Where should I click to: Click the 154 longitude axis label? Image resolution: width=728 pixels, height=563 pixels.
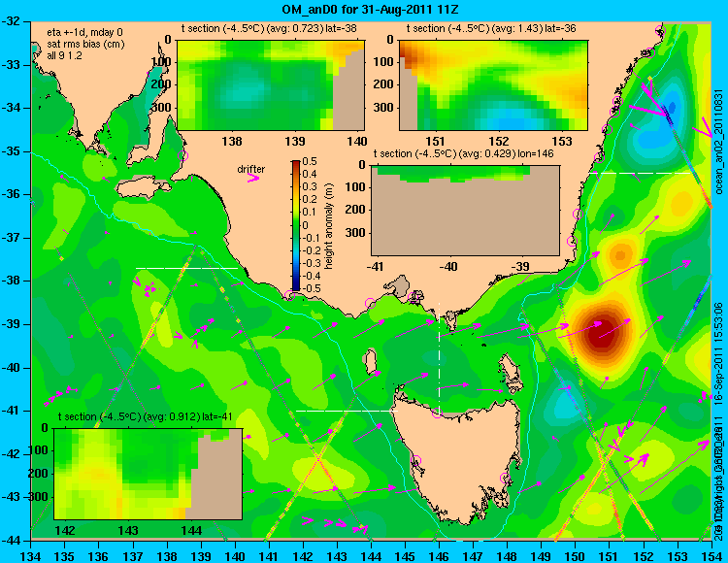(711, 556)
